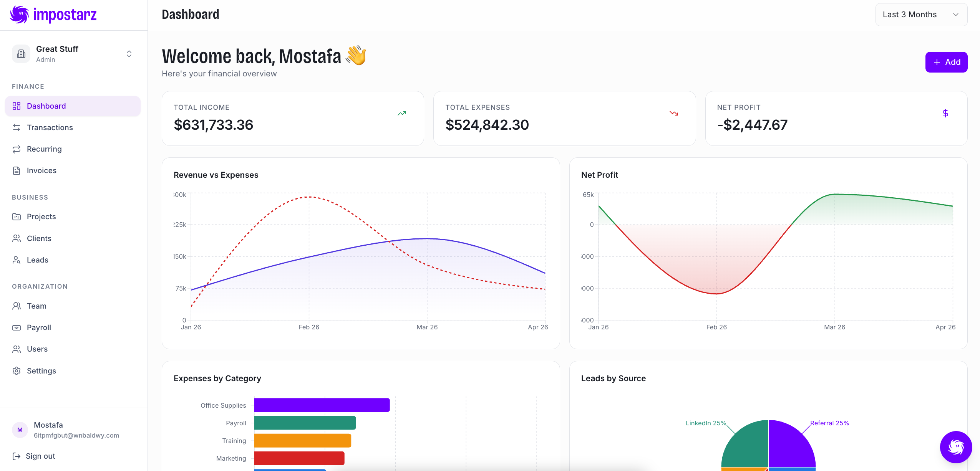
Task: Click the Net Profit dollar icon
Action: pos(945,113)
